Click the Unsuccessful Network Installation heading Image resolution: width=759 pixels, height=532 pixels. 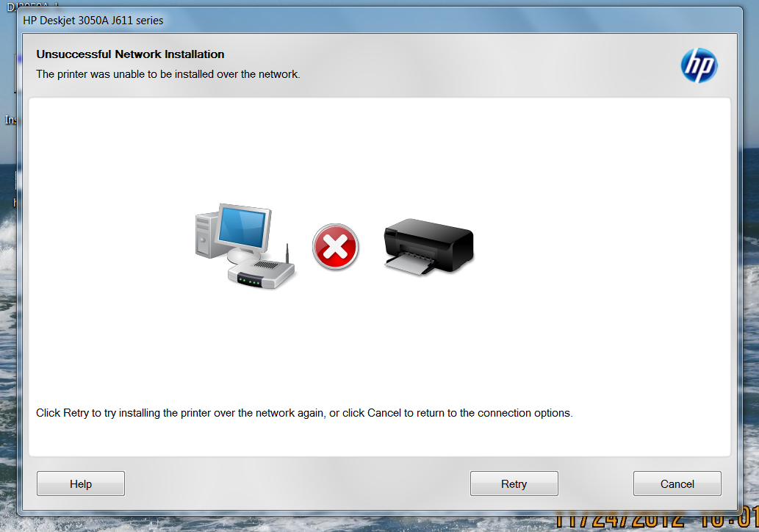point(130,54)
